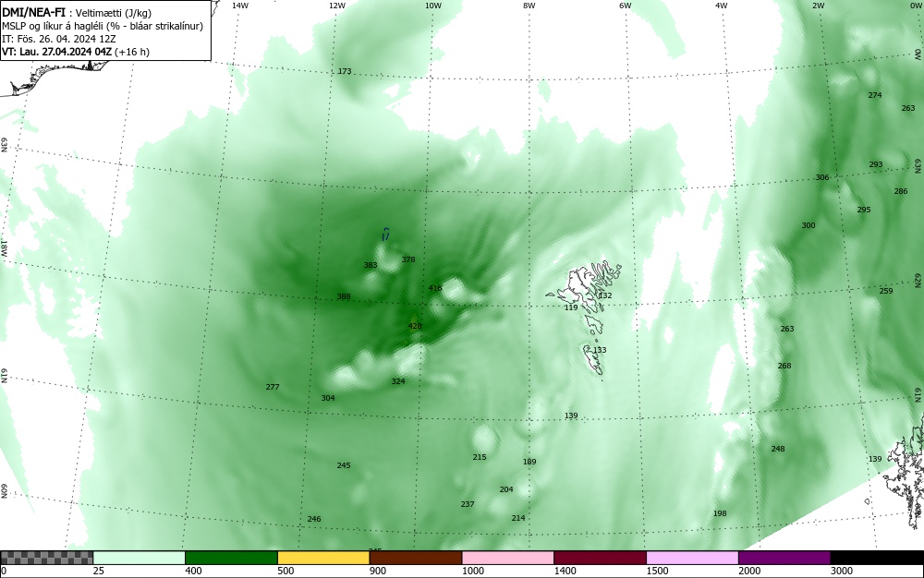Image resolution: width=924 pixels, height=578 pixels.
Task: Click the legend label '900'
Action: pyautogui.click(x=378, y=571)
